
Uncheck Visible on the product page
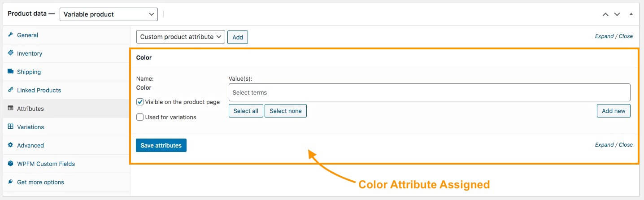[140, 102]
